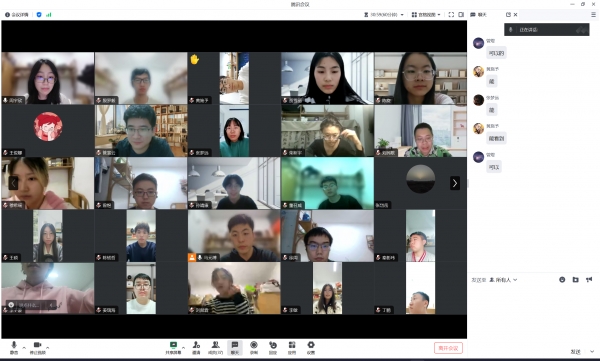Open the invite participants icon
600x361 pixels.
196,347
